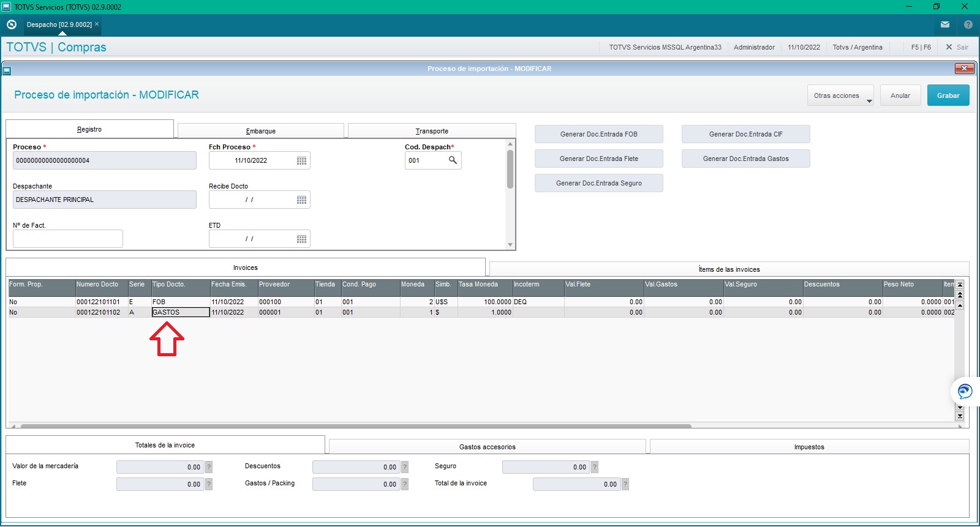This screenshot has height=527, width=980.
Task: Click the F5 | F6 shortcut label
Action: click(x=921, y=47)
